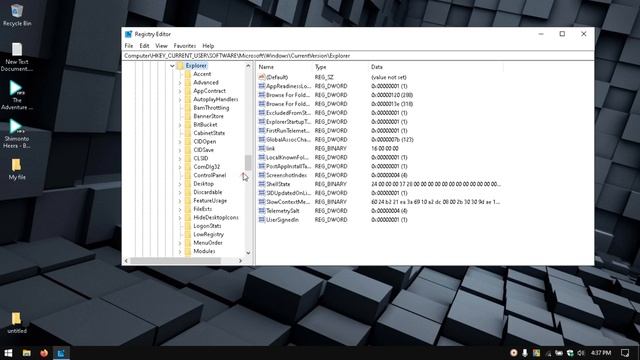Select LocalKnownFol... value icon

[262, 157]
